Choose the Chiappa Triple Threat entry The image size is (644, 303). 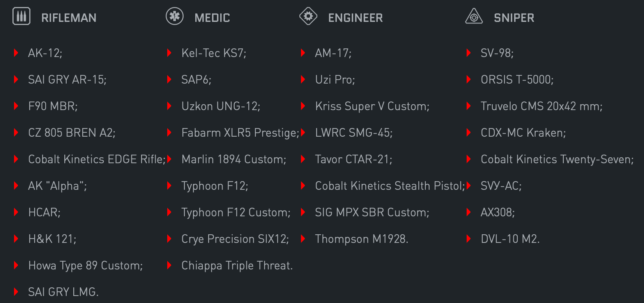coord(237,266)
